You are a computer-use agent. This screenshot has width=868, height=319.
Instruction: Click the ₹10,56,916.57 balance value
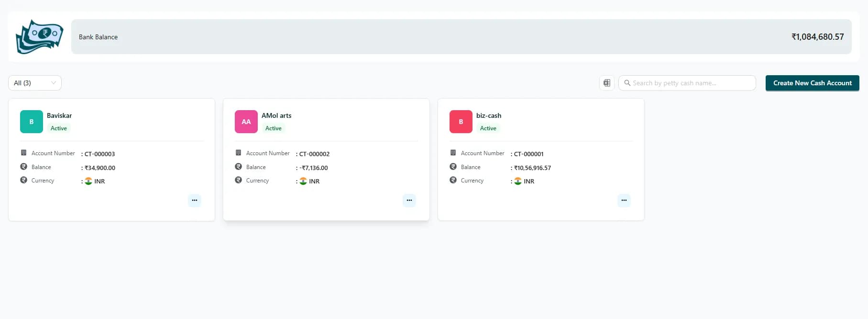(533, 168)
